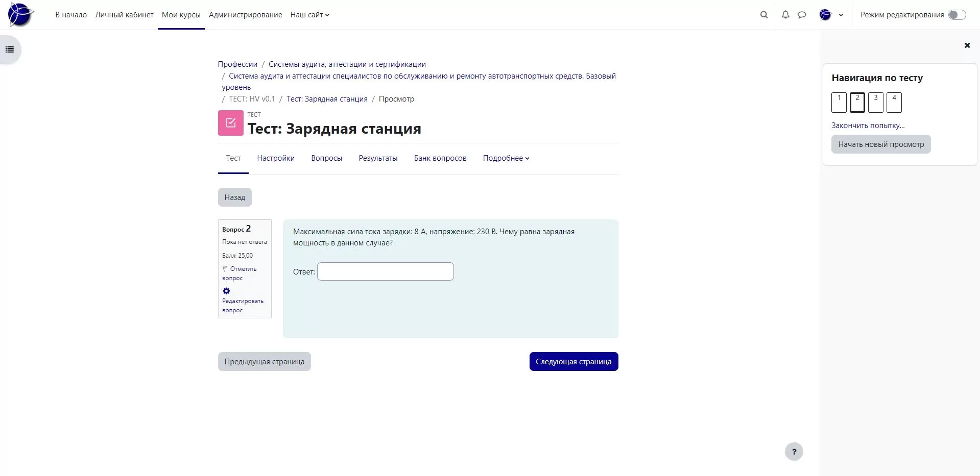The height and width of the screenshot is (476, 980).
Task: Open the search magnifier icon
Action: click(764, 15)
